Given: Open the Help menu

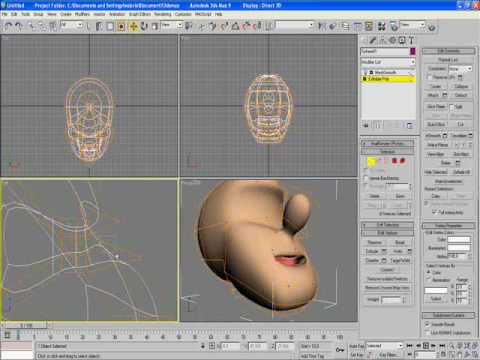Looking at the screenshot, I should coord(218,14).
